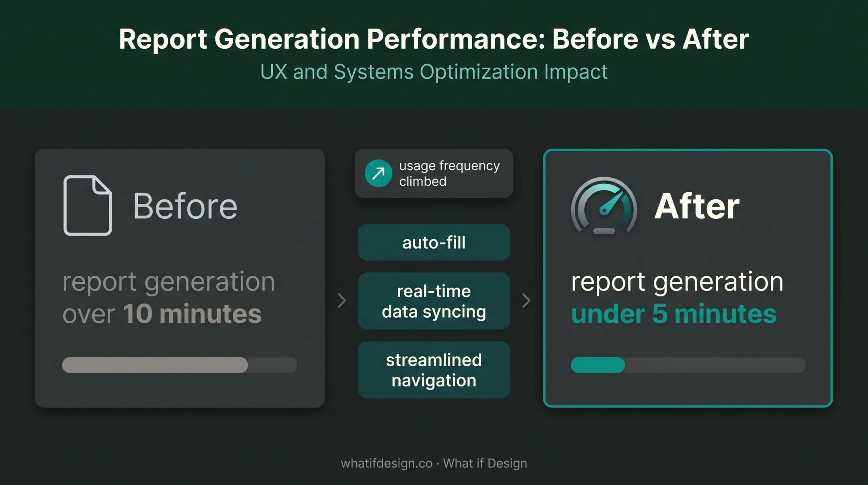
Task: Click the chevron arrow before the After card
Action: [x=526, y=300]
